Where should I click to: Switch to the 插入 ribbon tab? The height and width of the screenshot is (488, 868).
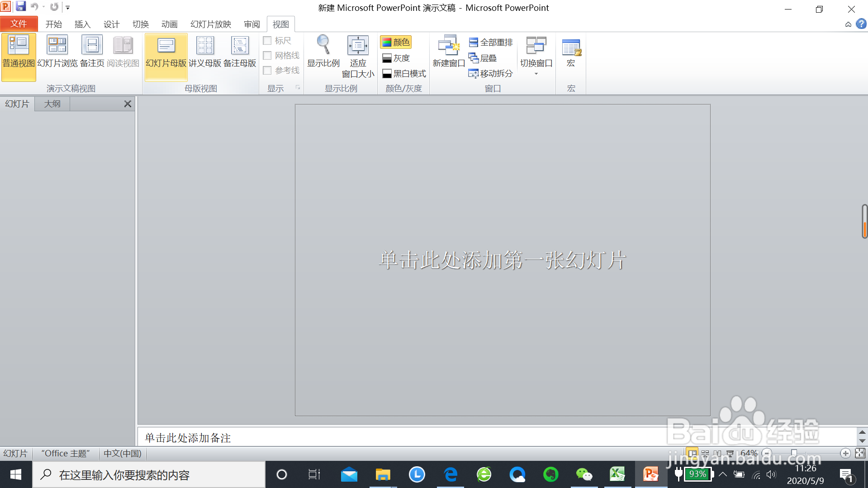82,24
